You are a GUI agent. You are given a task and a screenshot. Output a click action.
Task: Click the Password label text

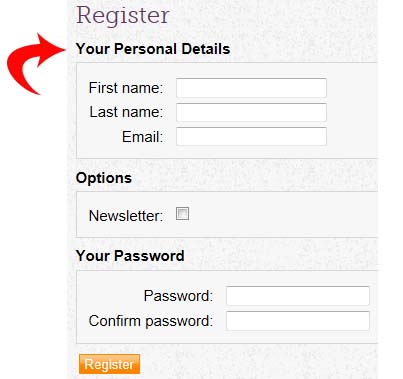pyautogui.click(x=178, y=296)
